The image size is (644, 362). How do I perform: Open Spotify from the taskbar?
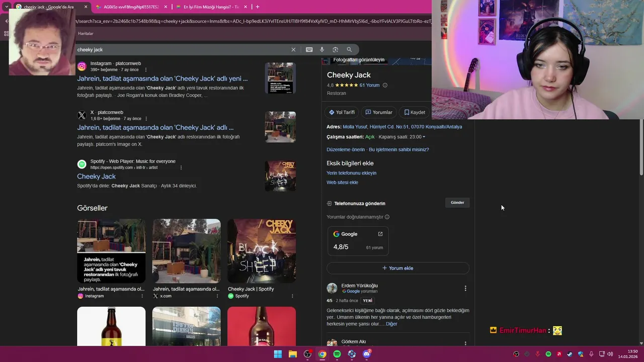coord(337,354)
